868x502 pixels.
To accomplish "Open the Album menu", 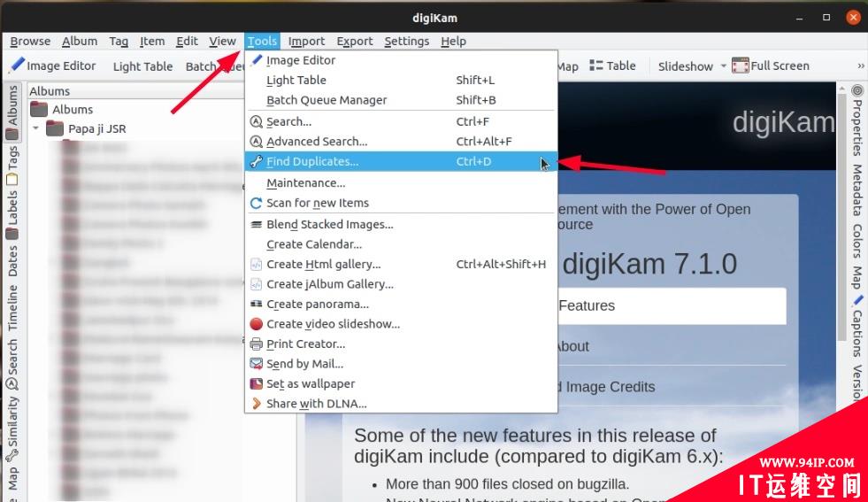I will pos(80,41).
